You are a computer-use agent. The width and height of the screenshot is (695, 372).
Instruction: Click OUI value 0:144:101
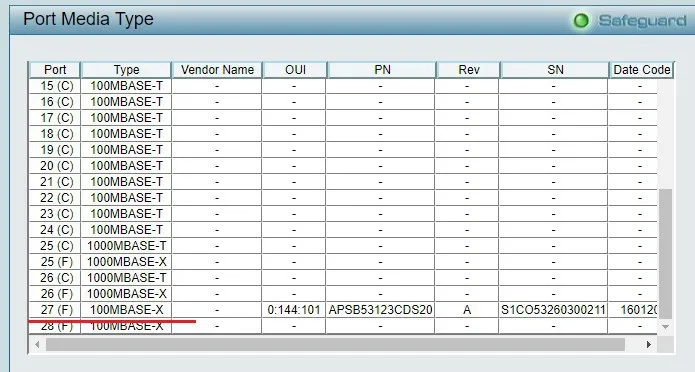tap(294, 309)
